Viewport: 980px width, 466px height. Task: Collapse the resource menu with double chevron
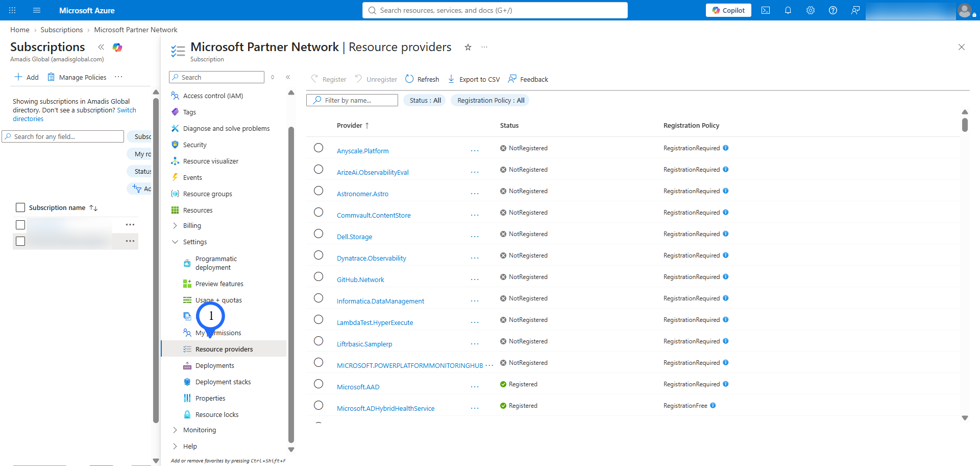tap(288, 77)
